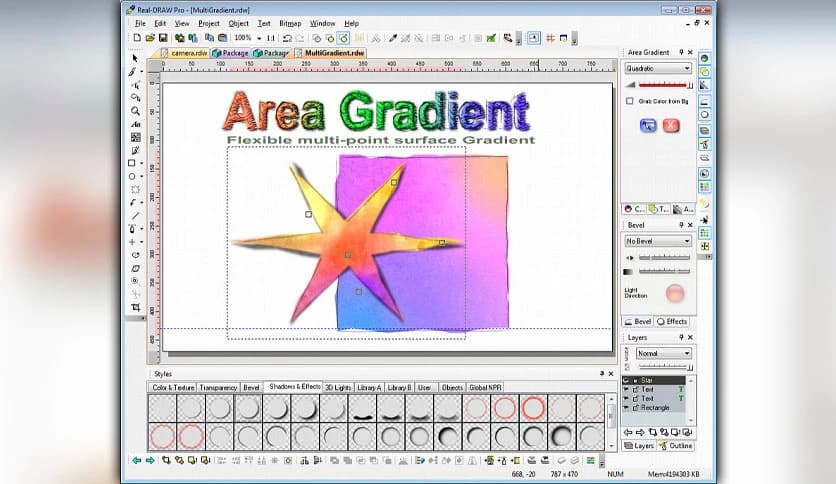Screen dimensions: 836x484
Task: Click the 1:1 actual size button
Action: 271,38
